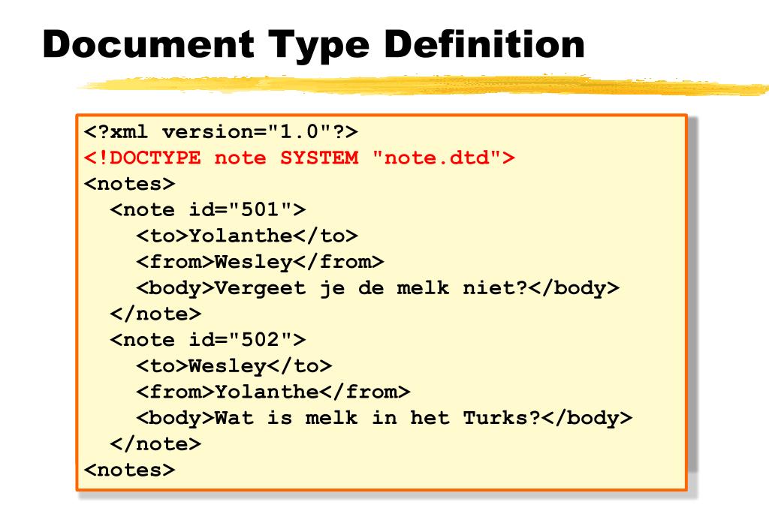Click the 'Wat is melk in het Turks?' body line
Screen dimensions: 769x532
coord(384,418)
